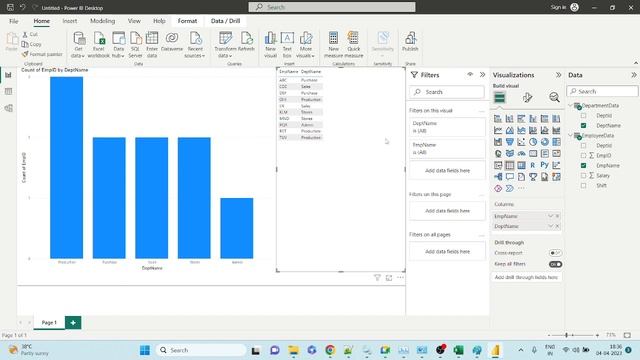Open Chrome from the taskbar
The image size is (640, 360).
[330, 350]
